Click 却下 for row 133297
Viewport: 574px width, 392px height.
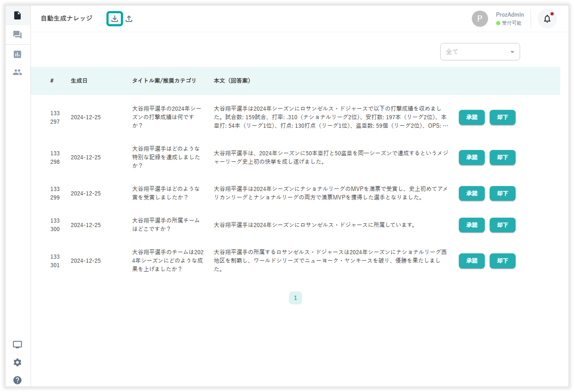pos(502,117)
